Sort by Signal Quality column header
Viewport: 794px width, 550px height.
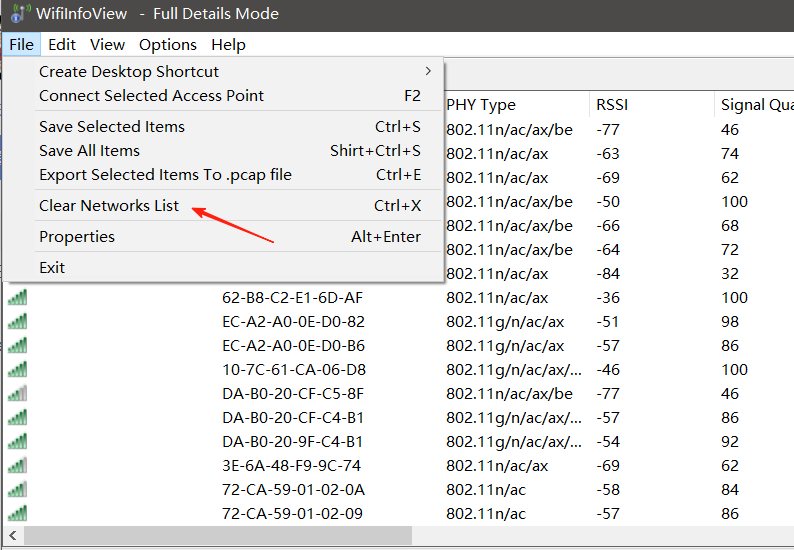(x=755, y=105)
